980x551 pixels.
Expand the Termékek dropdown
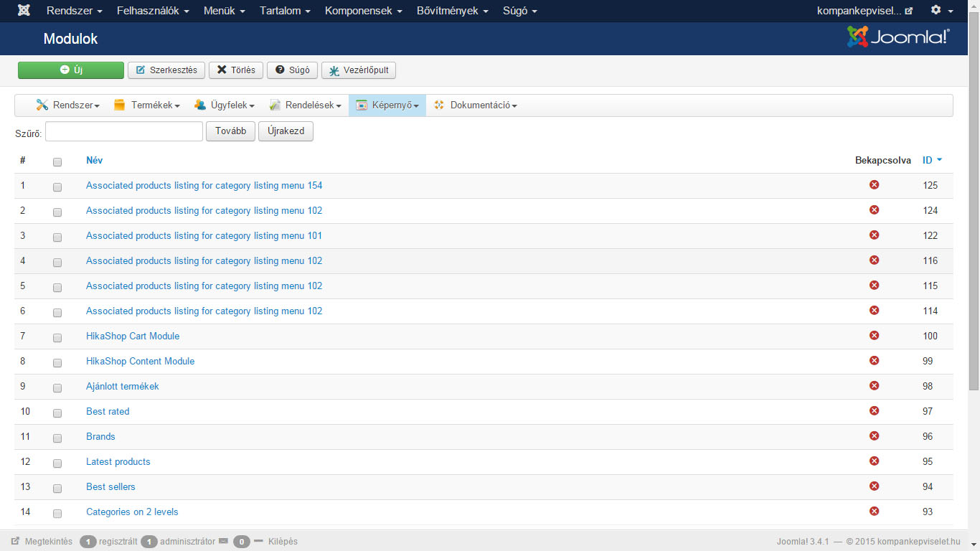146,105
